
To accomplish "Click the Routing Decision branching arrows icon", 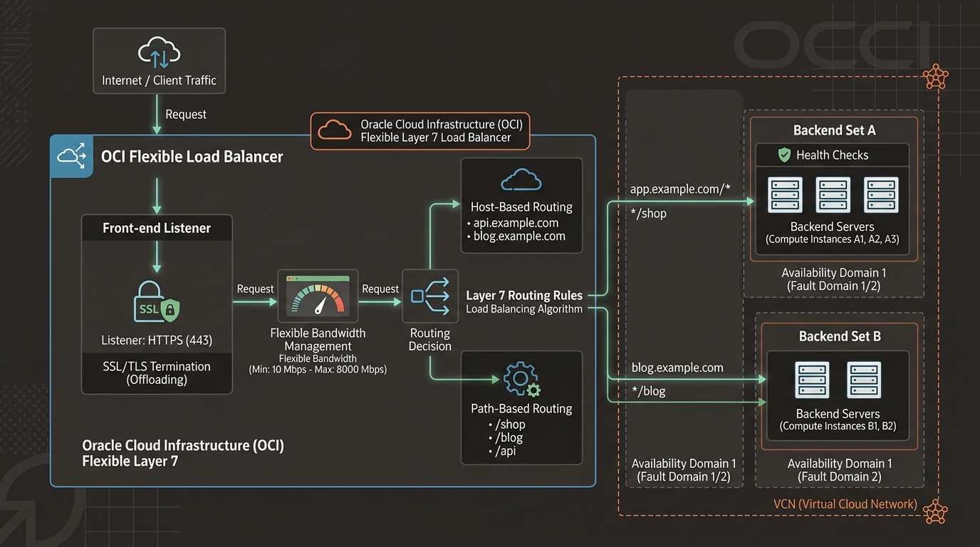I will (429, 296).
